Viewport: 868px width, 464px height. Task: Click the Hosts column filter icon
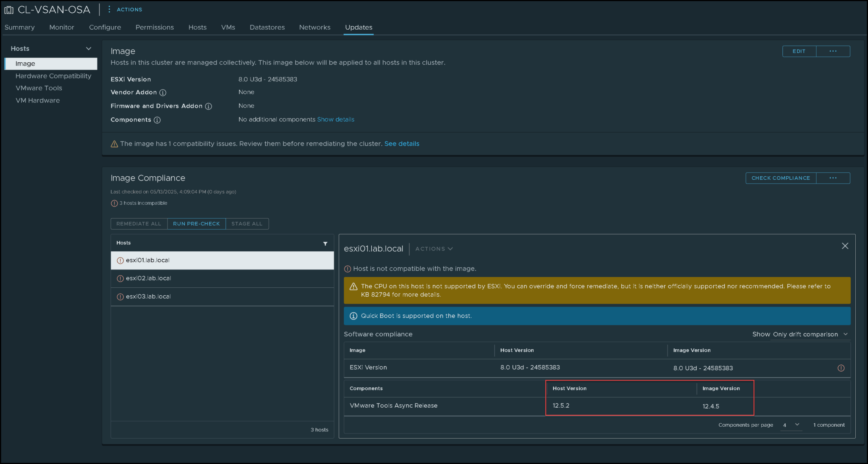pyautogui.click(x=325, y=243)
